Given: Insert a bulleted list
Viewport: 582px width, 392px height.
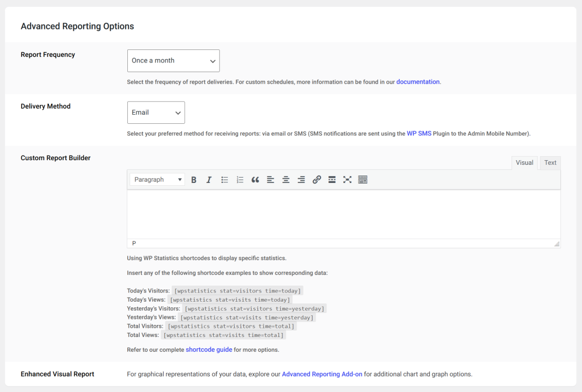Looking at the screenshot, I should click(225, 180).
